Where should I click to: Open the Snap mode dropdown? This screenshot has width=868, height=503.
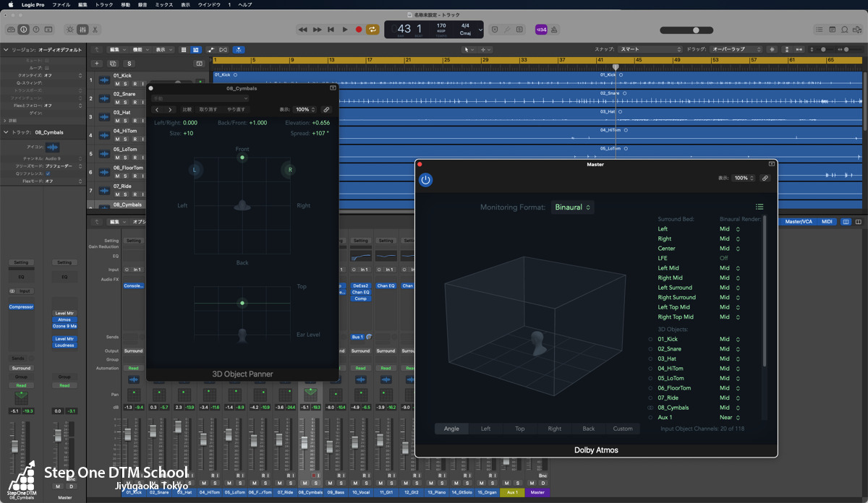point(650,50)
